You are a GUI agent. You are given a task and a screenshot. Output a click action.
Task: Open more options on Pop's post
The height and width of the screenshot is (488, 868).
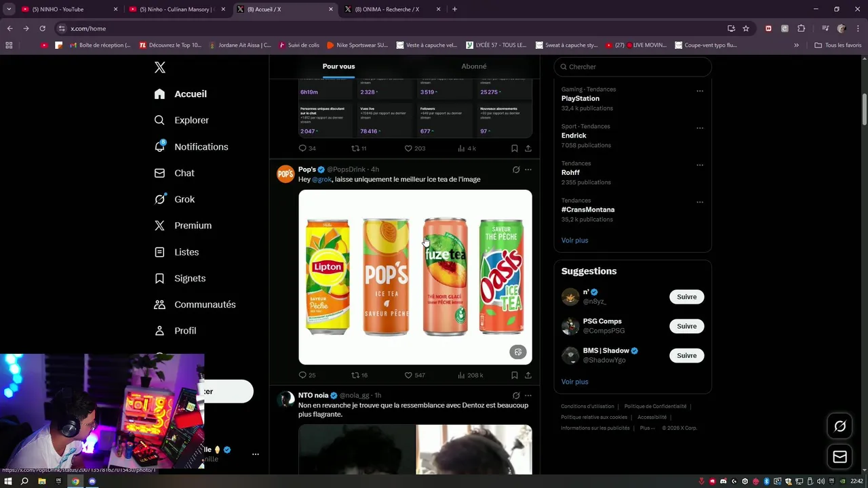tap(528, 169)
